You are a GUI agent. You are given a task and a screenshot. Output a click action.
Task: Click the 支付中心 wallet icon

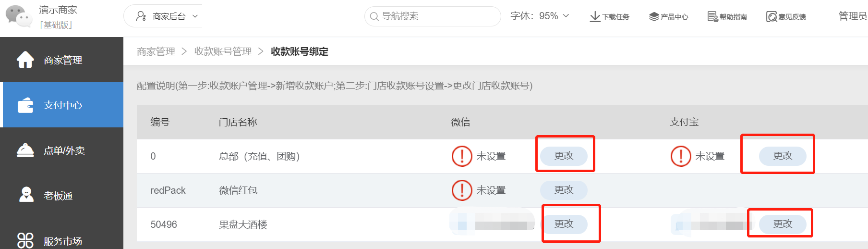tap(25, 105)
